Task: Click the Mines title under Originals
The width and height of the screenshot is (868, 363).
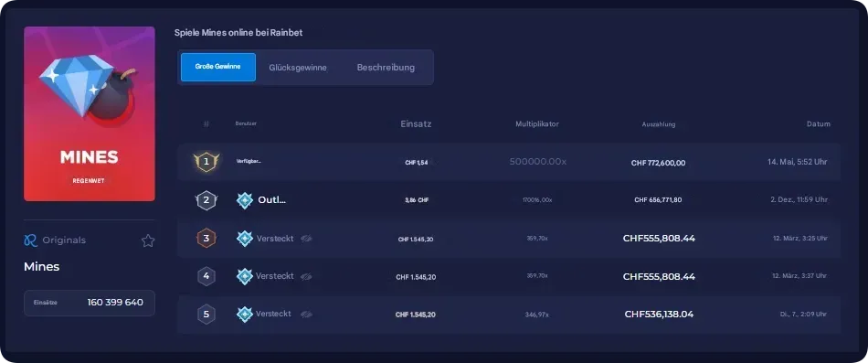Action: click(41, 267)
